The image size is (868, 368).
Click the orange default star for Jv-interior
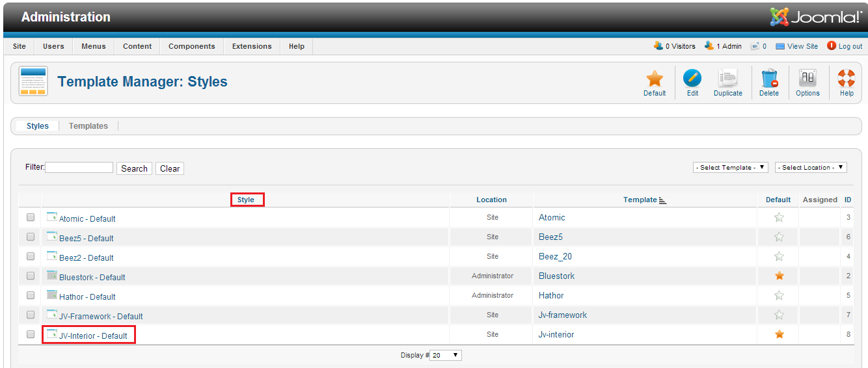coord(779,335)
